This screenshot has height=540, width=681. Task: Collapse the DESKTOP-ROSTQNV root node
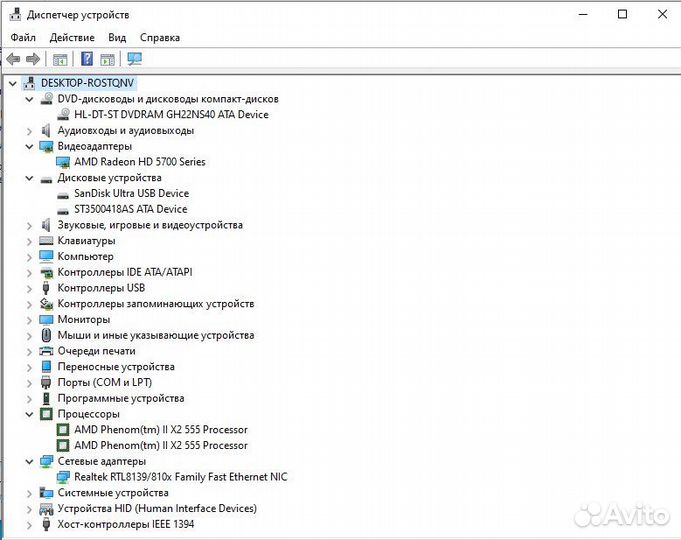[x=13, y=83]
